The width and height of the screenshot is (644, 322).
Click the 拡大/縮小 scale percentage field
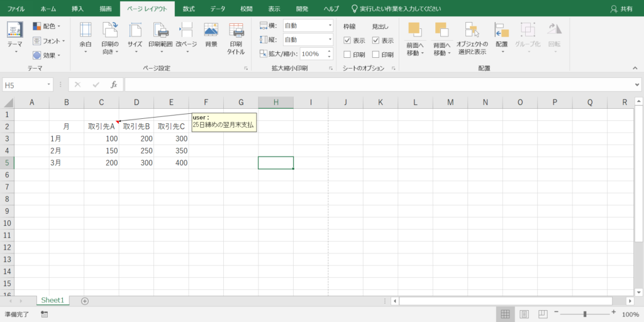(313, 54)
